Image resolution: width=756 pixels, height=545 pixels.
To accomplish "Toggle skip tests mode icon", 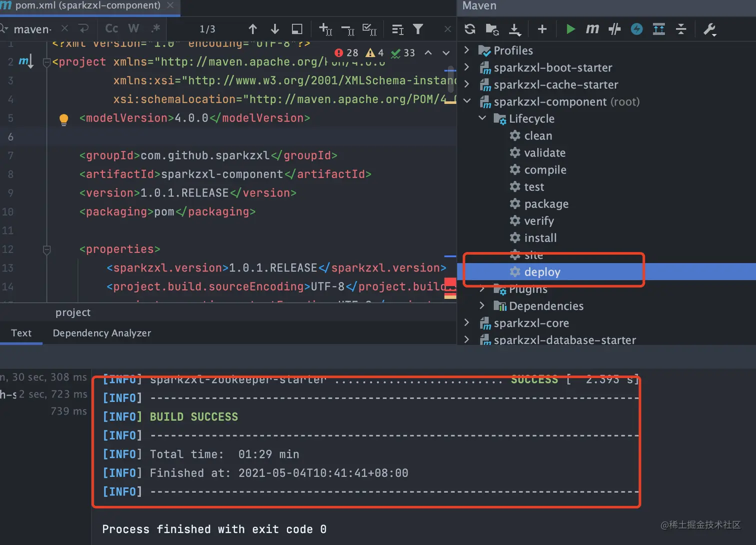I will click(x=636, y=29).
